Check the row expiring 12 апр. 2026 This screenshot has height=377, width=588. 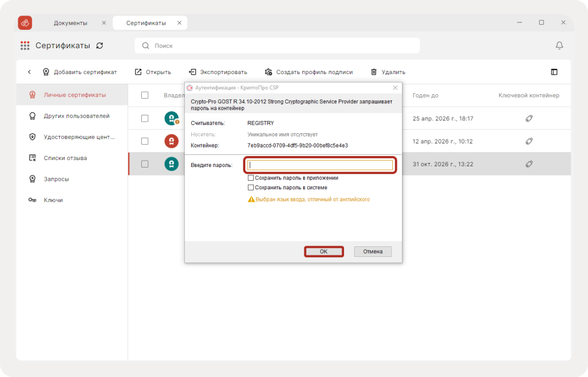[145, 141]
